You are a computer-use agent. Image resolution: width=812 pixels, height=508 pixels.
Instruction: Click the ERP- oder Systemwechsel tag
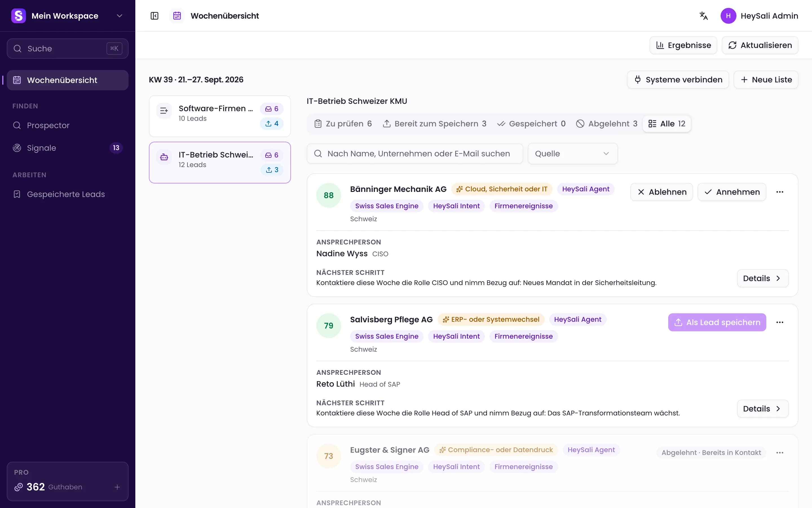491,319
